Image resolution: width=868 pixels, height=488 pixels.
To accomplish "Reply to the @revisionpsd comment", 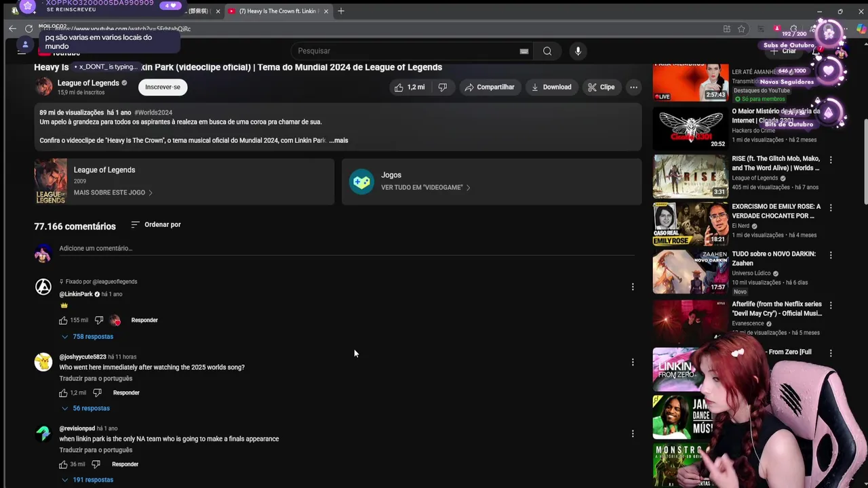I will click(x=125, y=464).
